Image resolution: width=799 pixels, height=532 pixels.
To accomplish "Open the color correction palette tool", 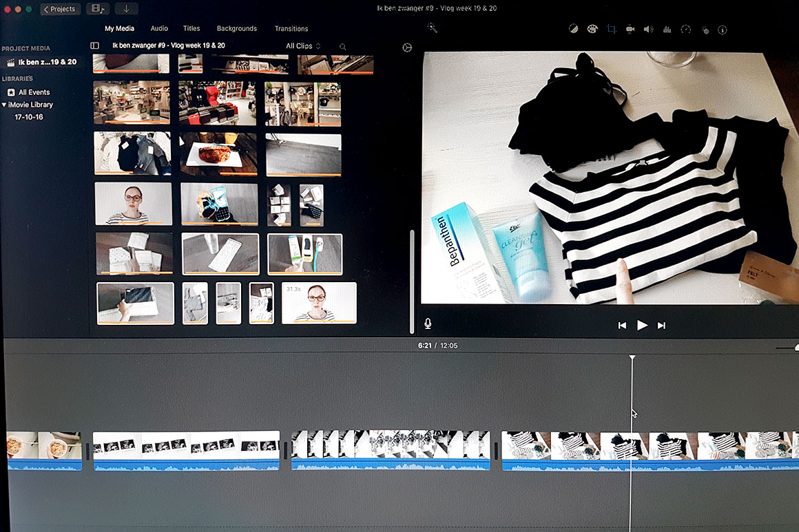I will pyautogui.click(x=592, y=29).
